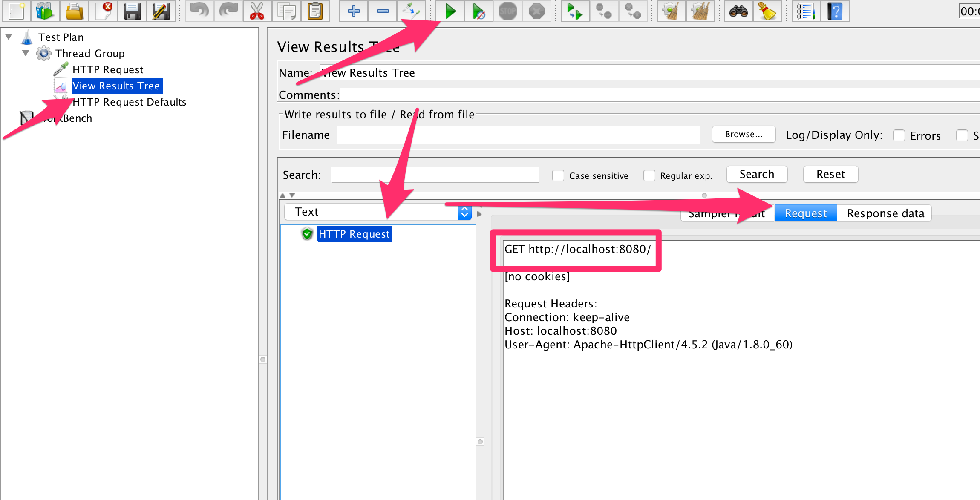Click the Search button
This screenshot has width=980, height=500.
pos(757,174)
